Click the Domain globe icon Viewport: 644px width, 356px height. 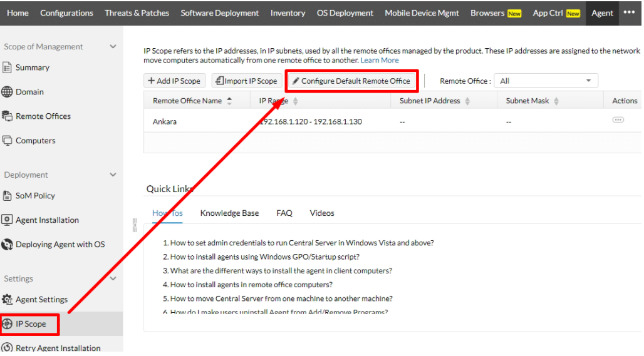point(7,92)
